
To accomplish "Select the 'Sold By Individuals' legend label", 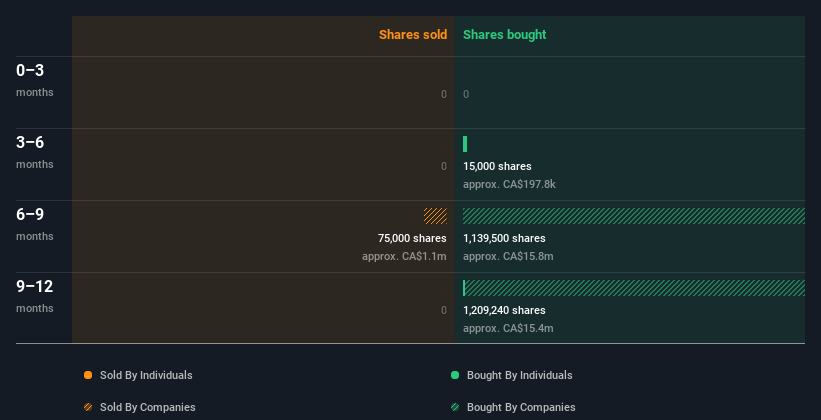I will 146,375.
